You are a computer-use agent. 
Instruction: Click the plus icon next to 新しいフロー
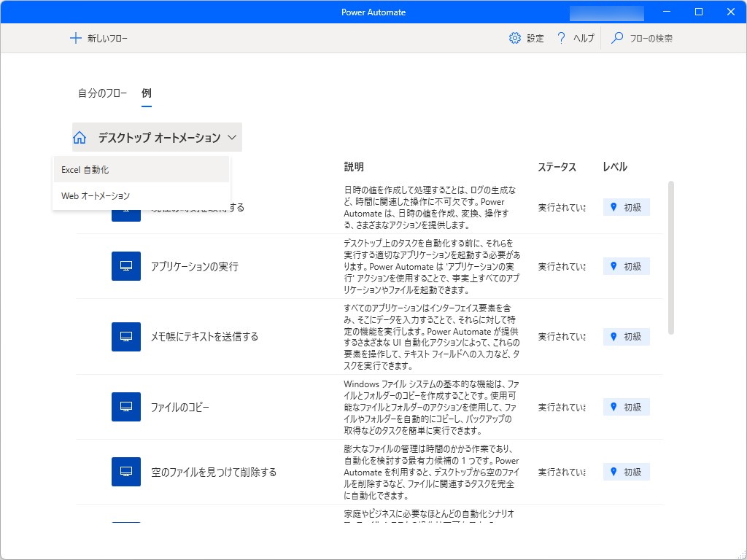point(76,38)
